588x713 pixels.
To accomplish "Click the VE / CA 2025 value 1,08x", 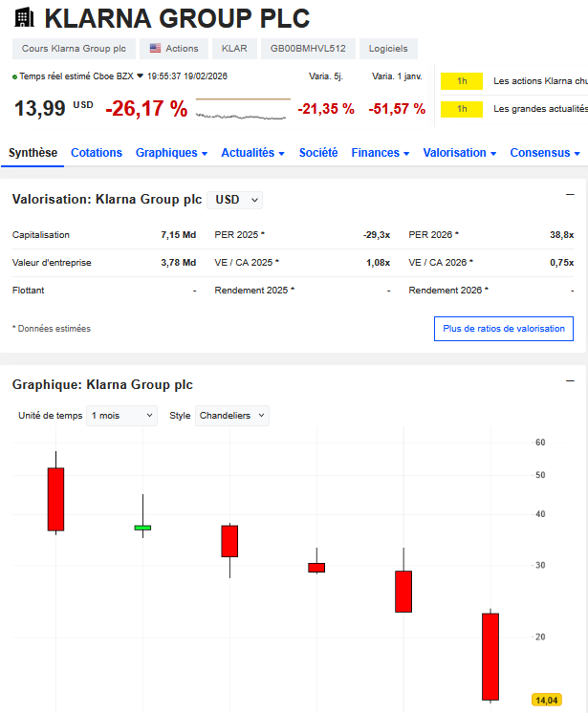I will click(x=379, y=263).
